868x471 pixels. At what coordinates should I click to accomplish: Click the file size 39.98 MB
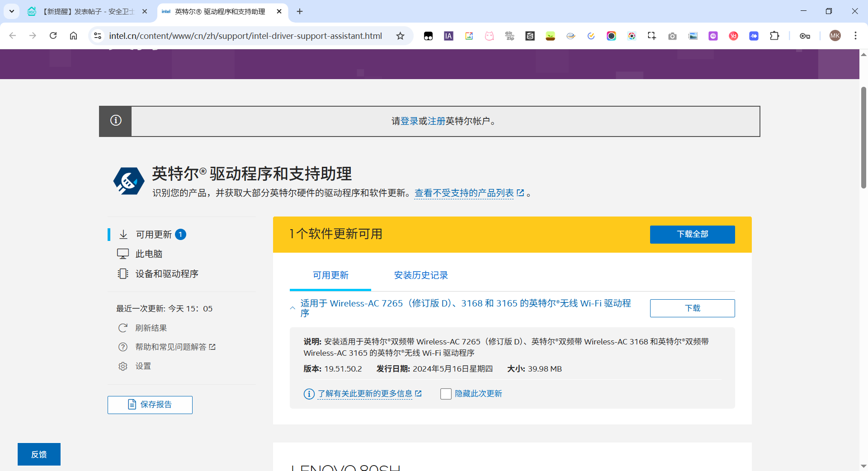(x=545, y=369)
